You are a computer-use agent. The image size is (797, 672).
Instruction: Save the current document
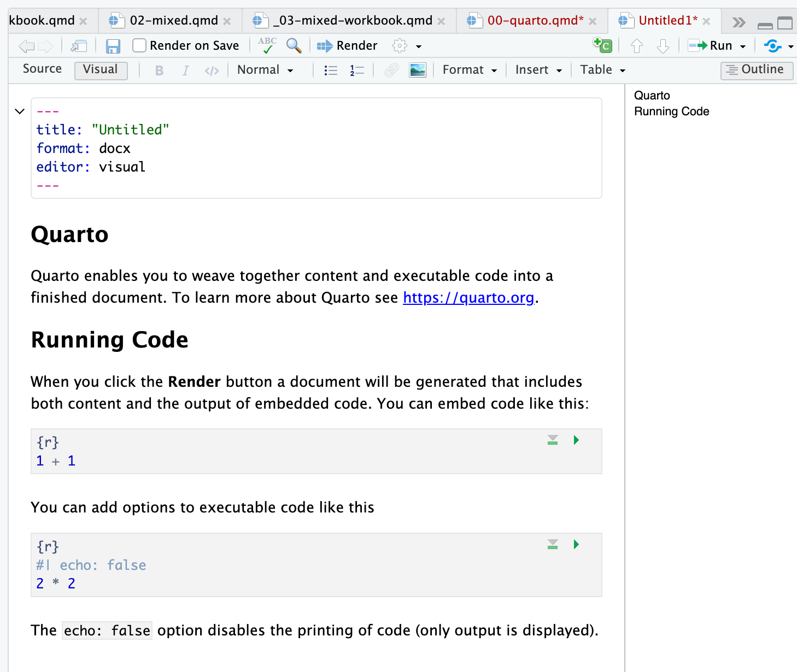pos(113,46)
